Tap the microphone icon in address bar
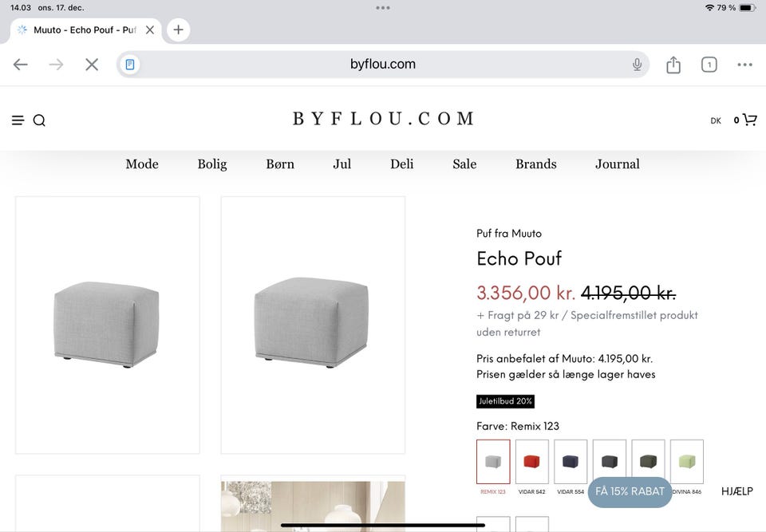766x532 pixels. pyautogui.click(x=637, y=65)
